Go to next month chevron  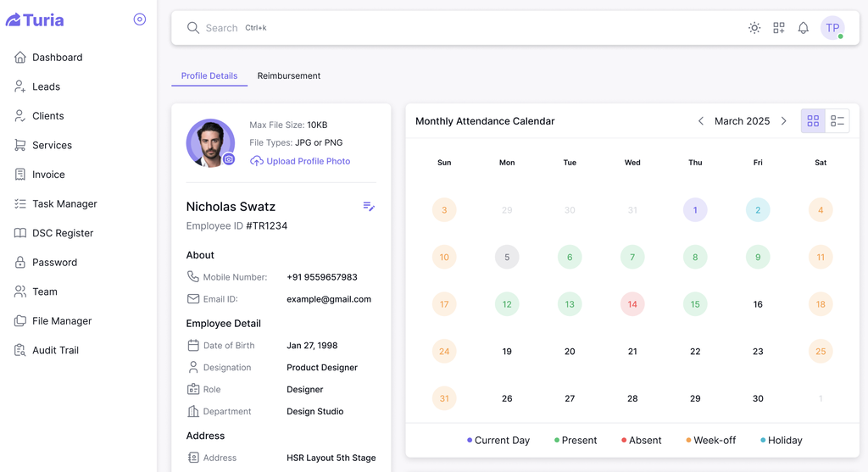click(x=784, y=120)
